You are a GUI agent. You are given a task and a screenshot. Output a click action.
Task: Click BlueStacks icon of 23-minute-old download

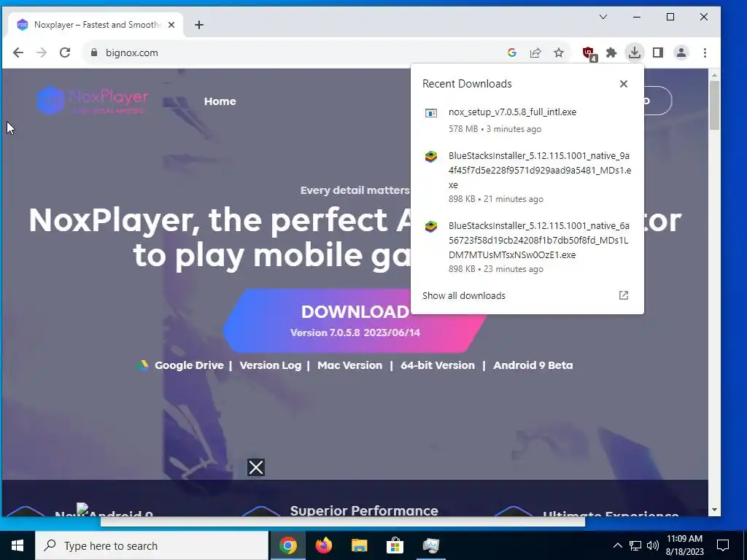tap(430, 227)
